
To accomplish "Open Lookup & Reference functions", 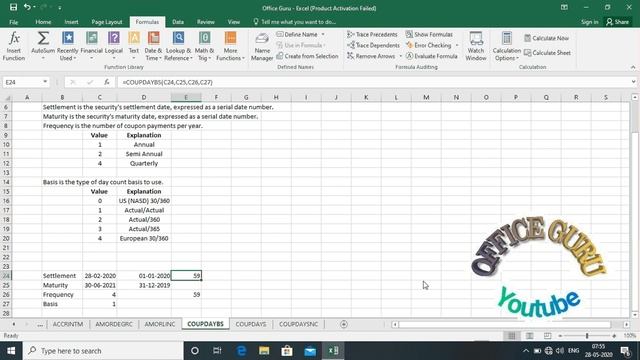I will pos(178,46).
